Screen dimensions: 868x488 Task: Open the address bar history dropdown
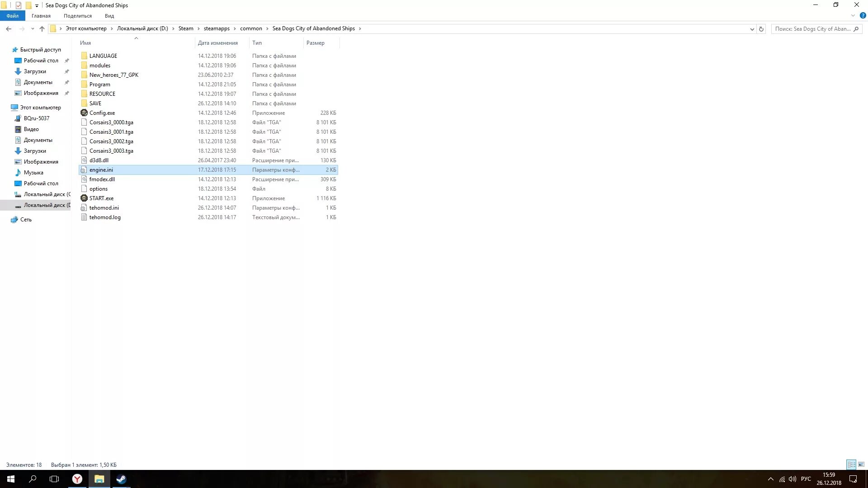coord(752,29)
